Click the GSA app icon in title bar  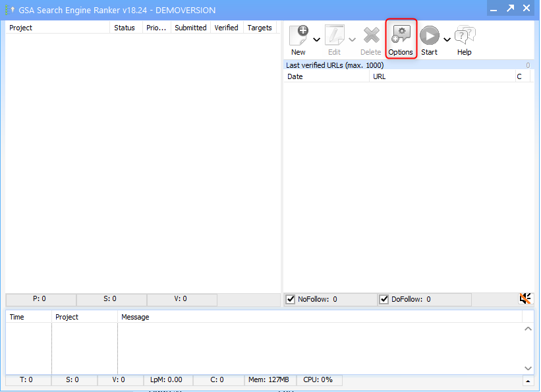coord(10,10)
